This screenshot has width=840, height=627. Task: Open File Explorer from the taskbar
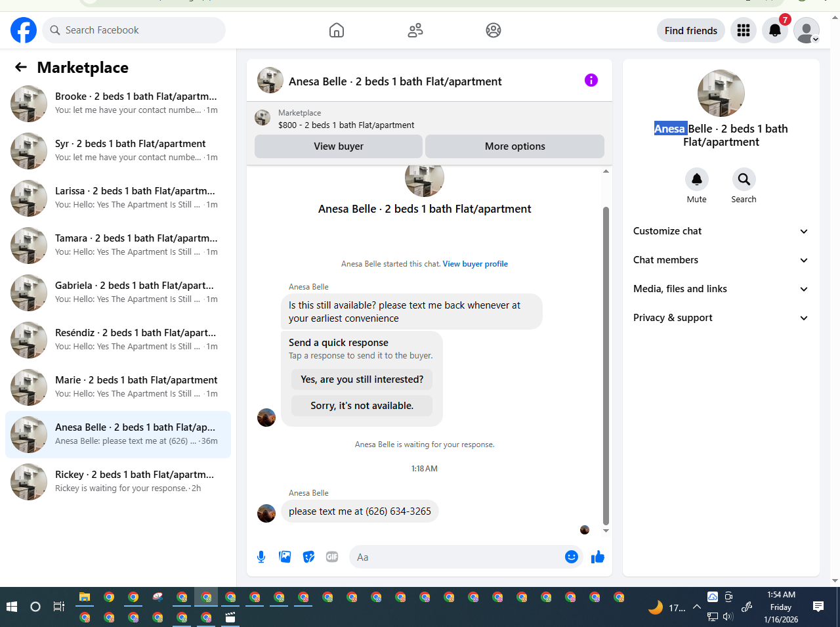click(85, 597)
